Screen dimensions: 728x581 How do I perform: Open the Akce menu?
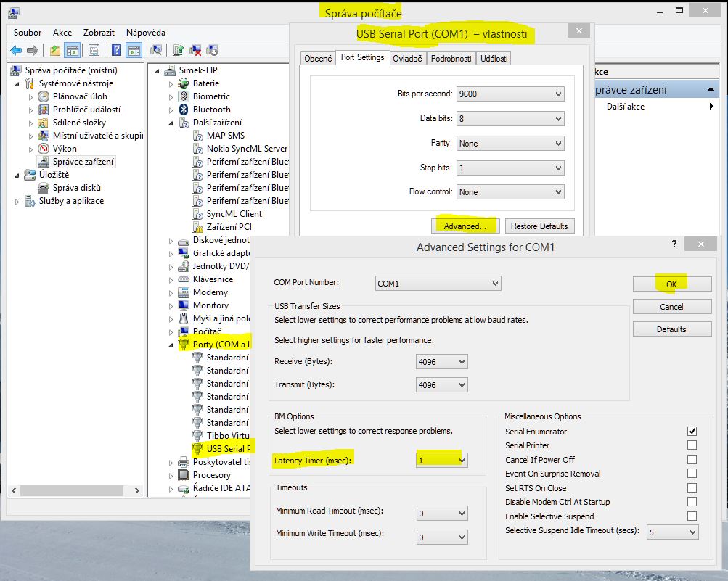pos(62,33)
